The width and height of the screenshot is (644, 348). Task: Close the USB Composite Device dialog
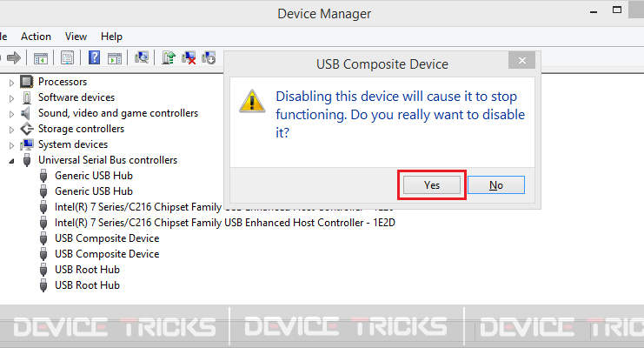coord(521,61)
